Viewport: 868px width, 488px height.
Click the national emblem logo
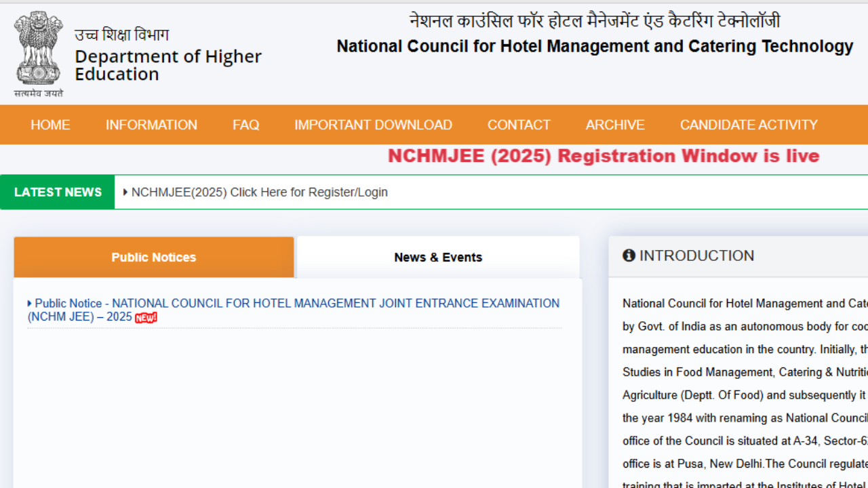[39, 54]
